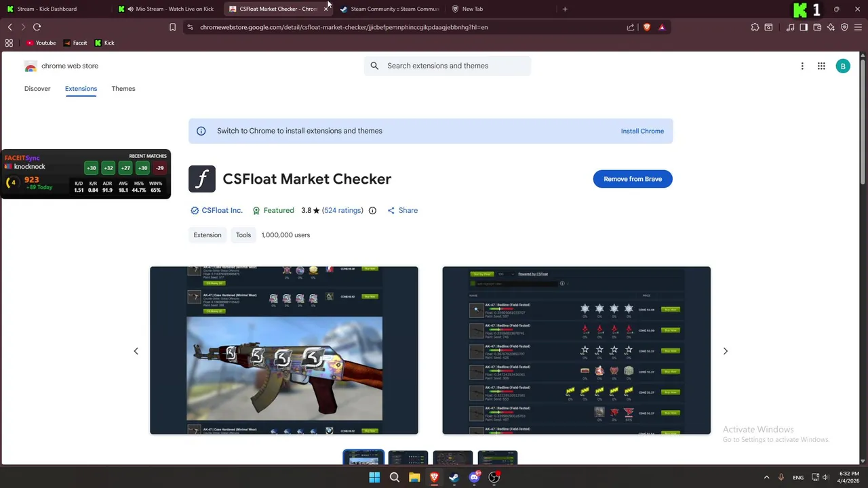The height and width of the screenshot is (488, 868).
Task: Click the Featured badge
Action: pos(273,210)
